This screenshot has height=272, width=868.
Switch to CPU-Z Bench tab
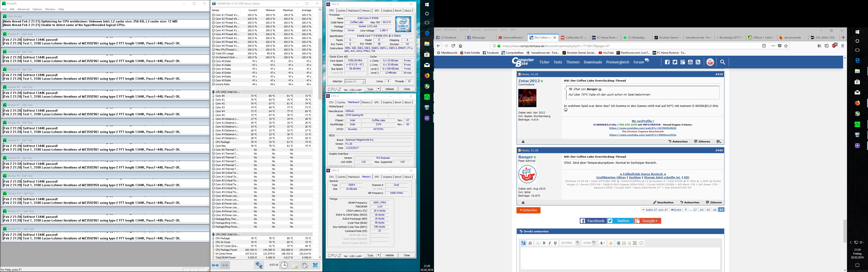pyautogui.click(x=398, y=10)
